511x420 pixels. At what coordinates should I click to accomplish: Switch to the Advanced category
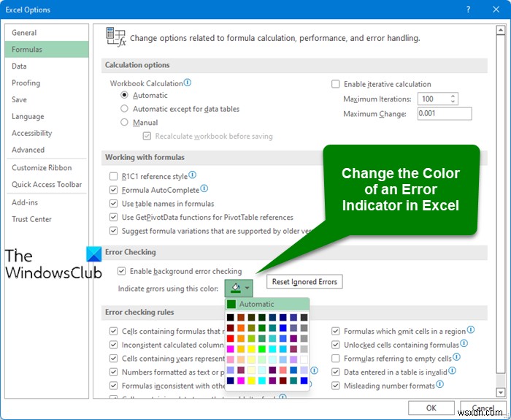pos(47,150)
